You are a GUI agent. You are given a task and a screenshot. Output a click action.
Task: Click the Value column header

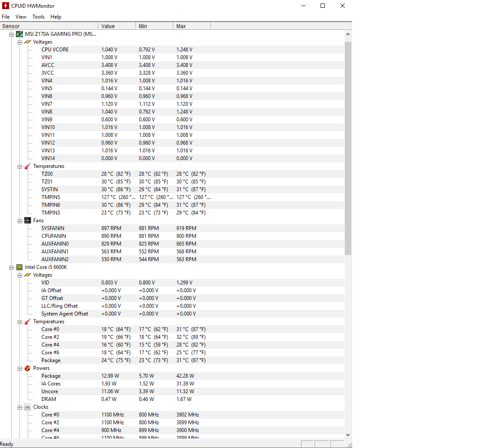pyautogui.click(x=117, y=26)
